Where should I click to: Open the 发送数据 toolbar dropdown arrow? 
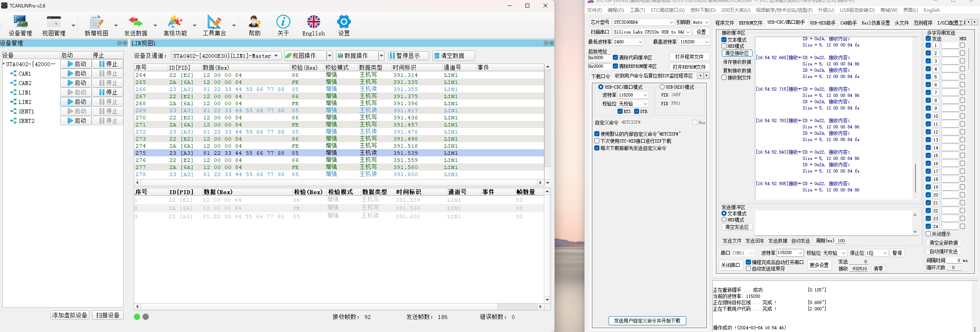[155, 25]
